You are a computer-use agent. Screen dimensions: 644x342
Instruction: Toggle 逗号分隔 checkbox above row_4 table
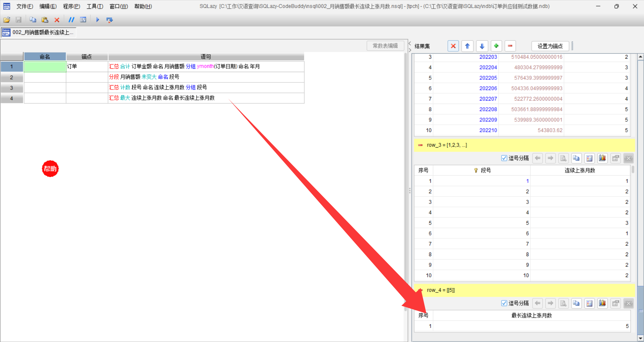point(504,303)
